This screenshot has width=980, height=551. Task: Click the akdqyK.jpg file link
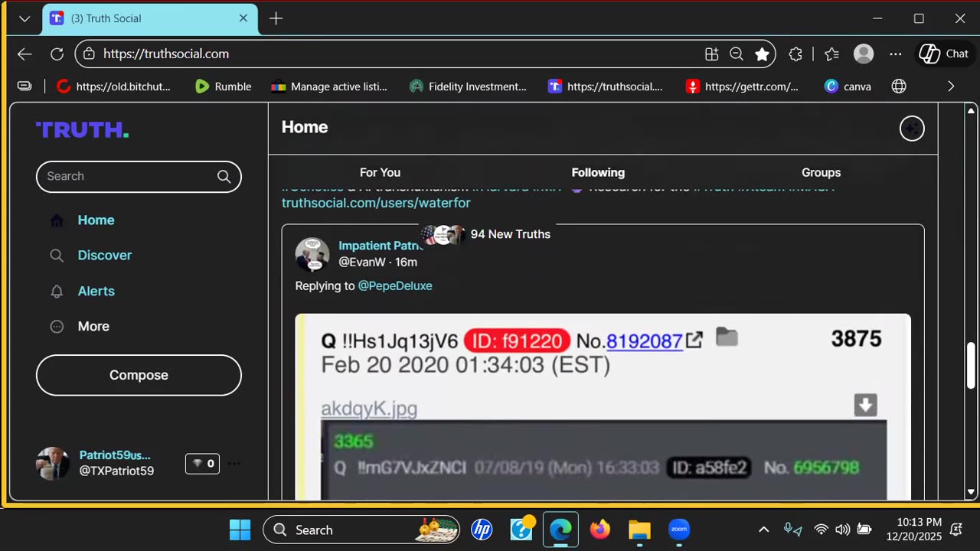coord(369,409)
